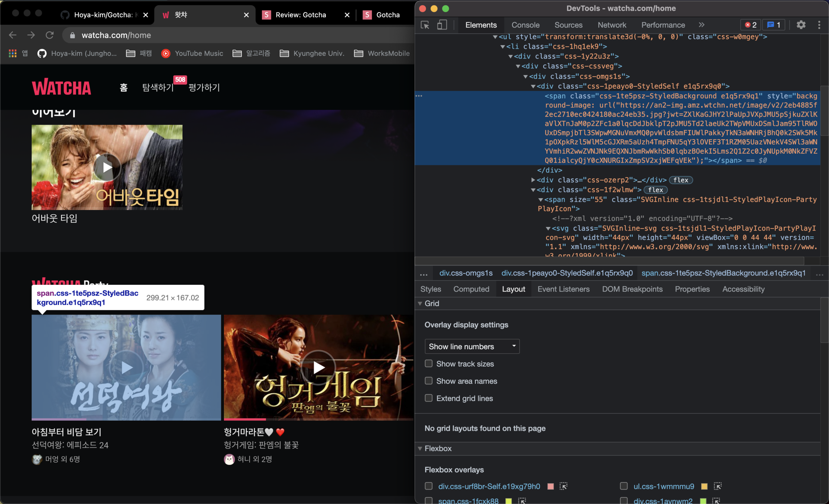Click the div.css-urf8br-Self.e19xg79h0 link
This screenshot has height=504, width=829.
pos(489,486)
